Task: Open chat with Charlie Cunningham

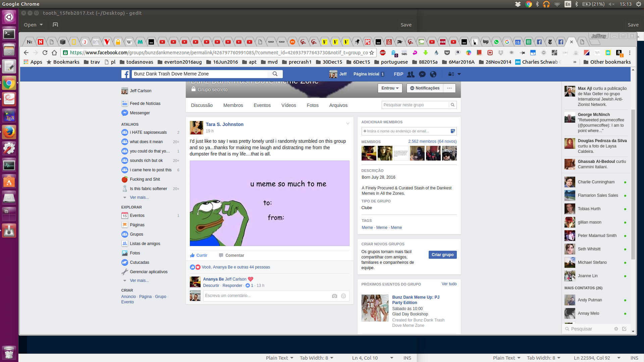Action: click(x=596, y=182)
